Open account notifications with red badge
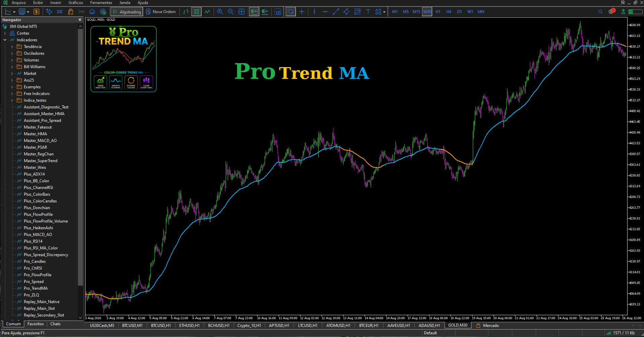The height and width of the screenshot is (337, 644). point(611,11)
